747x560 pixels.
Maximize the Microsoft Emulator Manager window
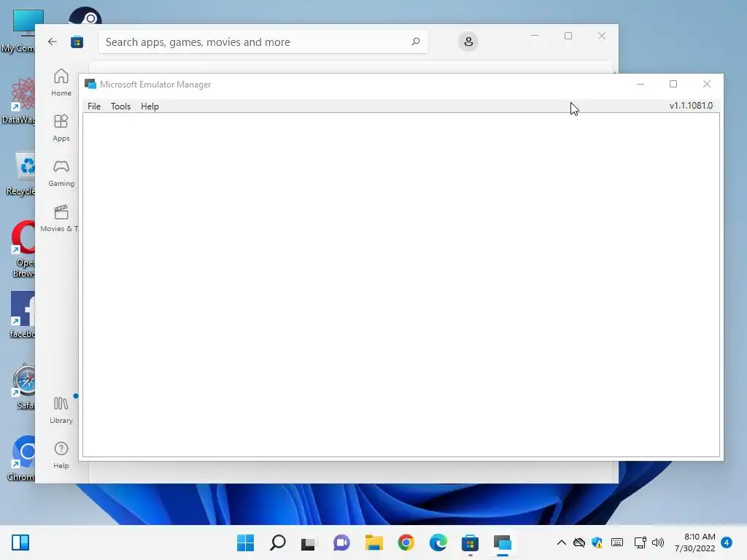(x=673, y=85)
